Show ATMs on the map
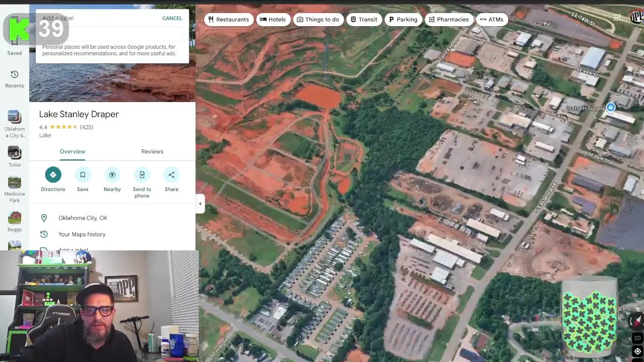This screenshot has width=644, height=362. [492, 20]
